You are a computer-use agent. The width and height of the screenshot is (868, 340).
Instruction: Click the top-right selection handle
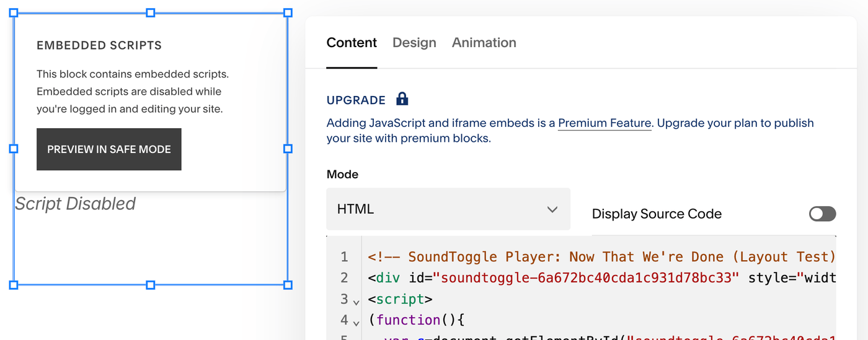pos(288,12)
